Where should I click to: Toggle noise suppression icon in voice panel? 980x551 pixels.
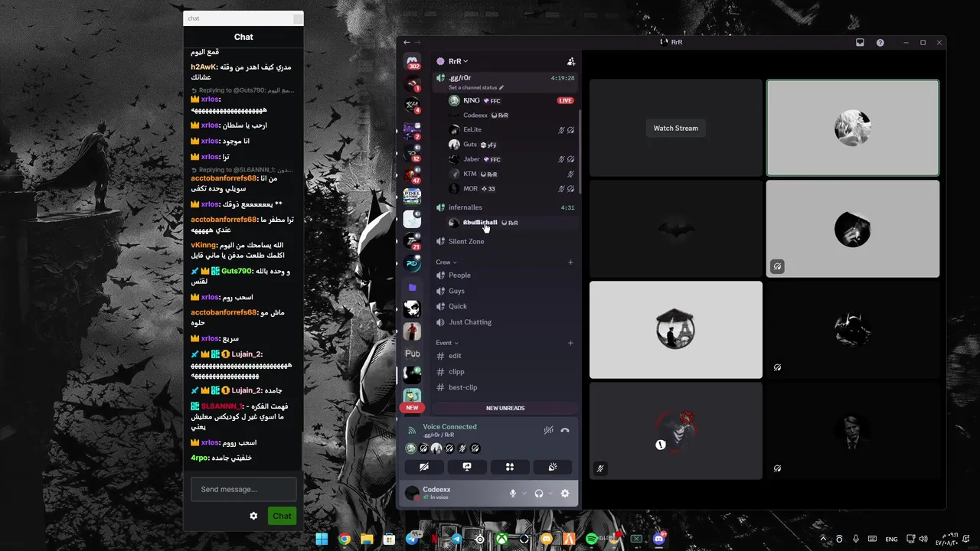click(548, 430)
